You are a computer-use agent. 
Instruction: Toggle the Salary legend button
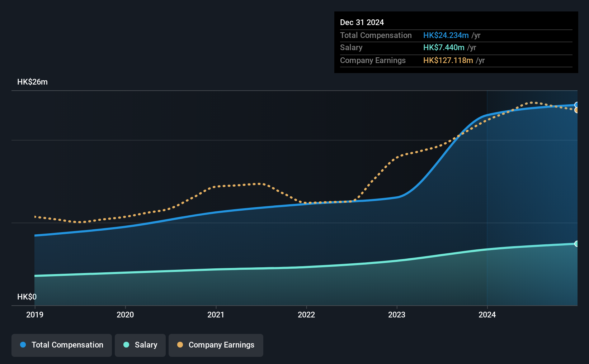(x=140, y=345)
